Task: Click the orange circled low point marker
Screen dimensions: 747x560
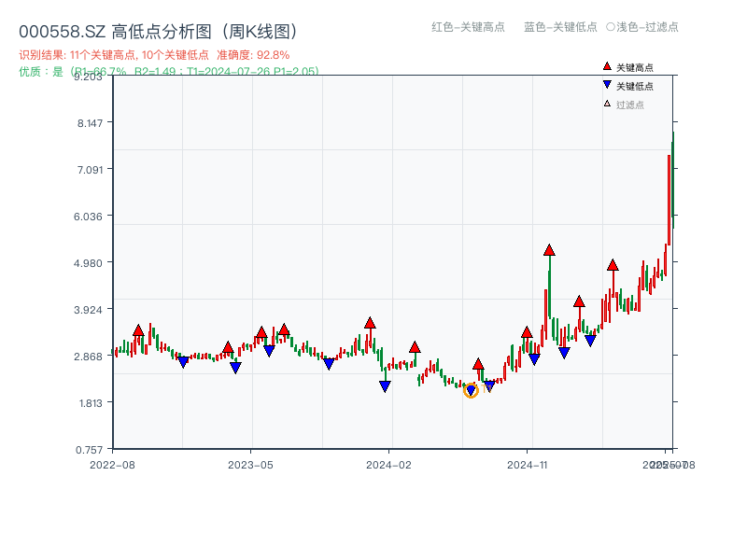Action: [x=471, y=390]
